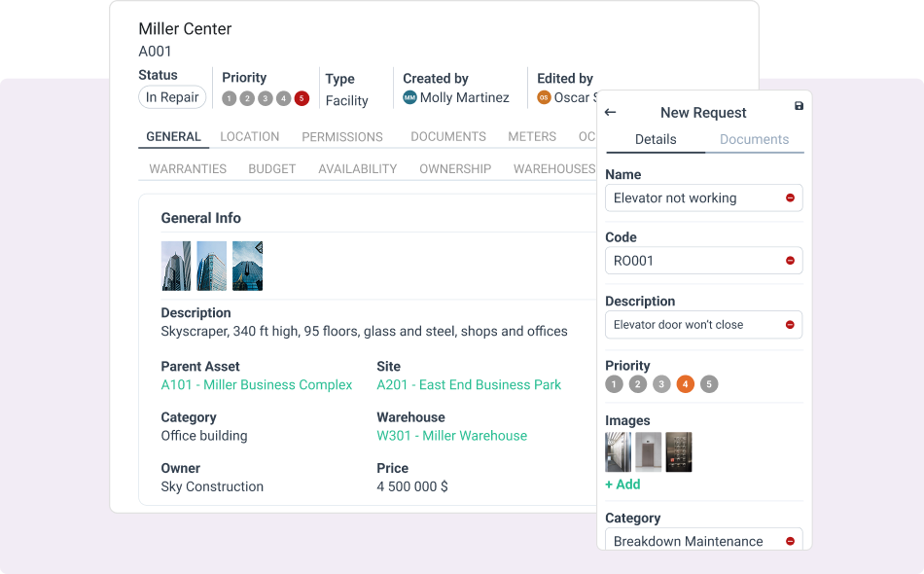Clear the Code RO001 field with red minus

coord(791,260)
